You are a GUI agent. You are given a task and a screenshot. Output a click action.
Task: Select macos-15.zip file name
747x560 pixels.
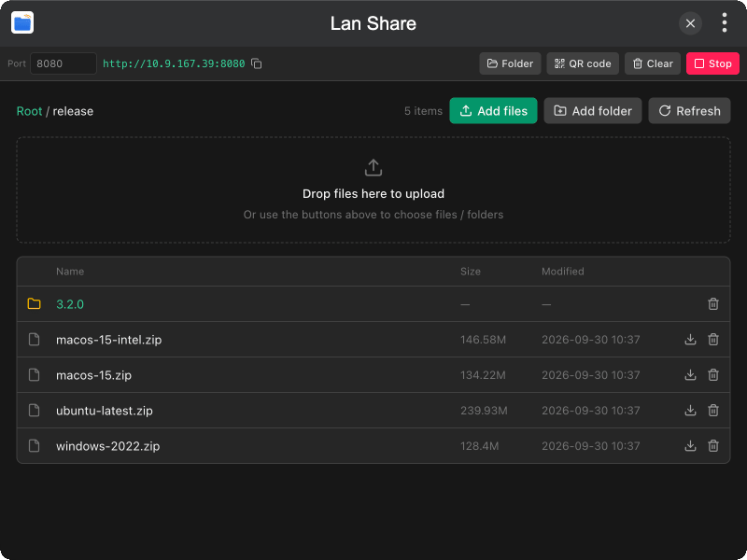click(x=94, y=375)
